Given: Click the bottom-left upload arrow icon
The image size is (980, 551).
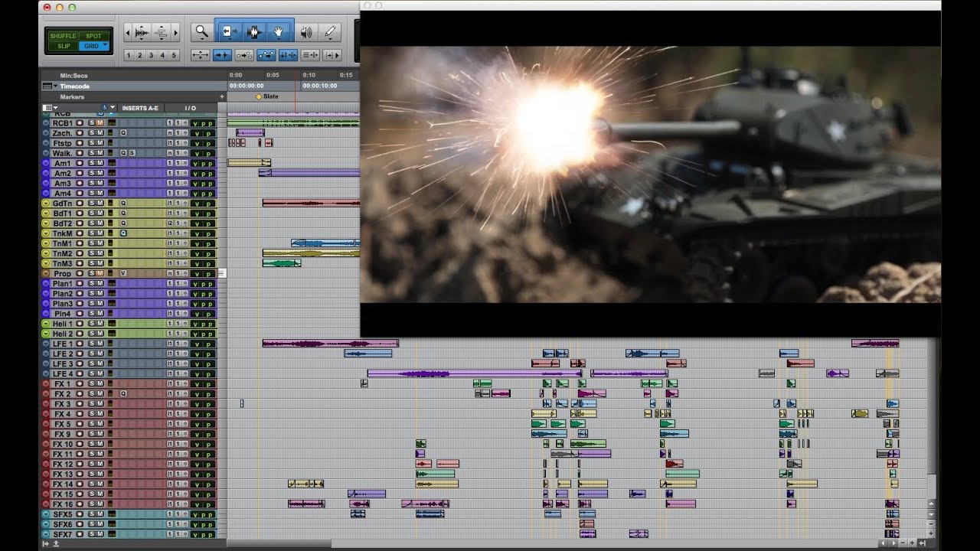Looking at the screenshot, I should click(56, 543).
